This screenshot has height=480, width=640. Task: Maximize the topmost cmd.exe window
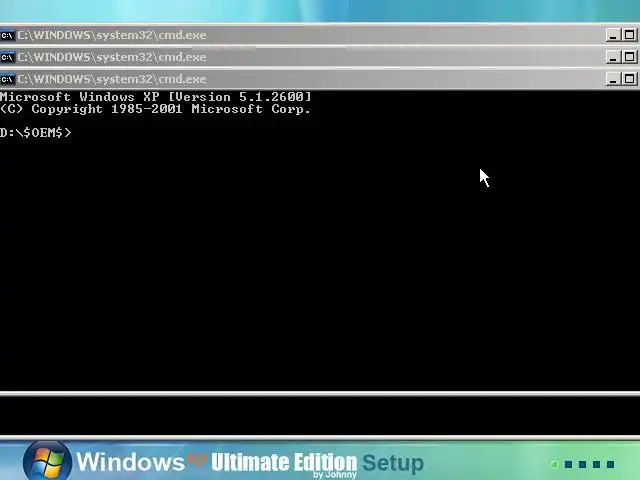coord(630,35)
